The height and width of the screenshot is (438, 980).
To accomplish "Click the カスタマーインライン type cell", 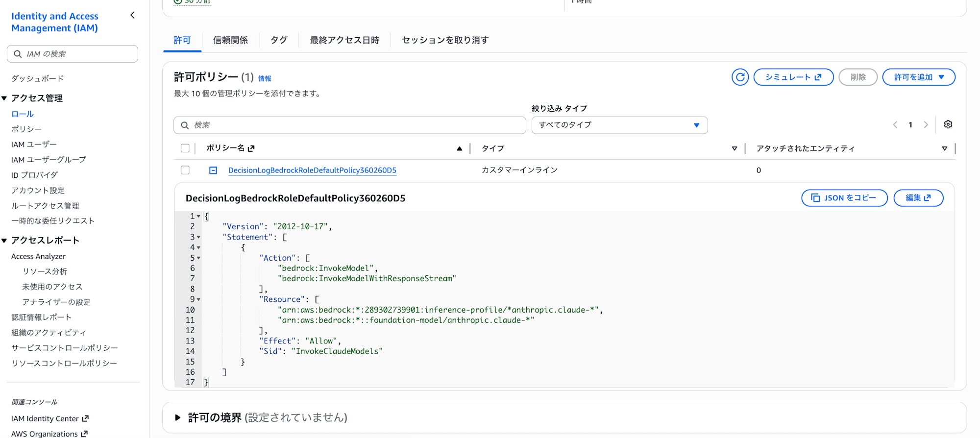I will (x=519, y=170).
